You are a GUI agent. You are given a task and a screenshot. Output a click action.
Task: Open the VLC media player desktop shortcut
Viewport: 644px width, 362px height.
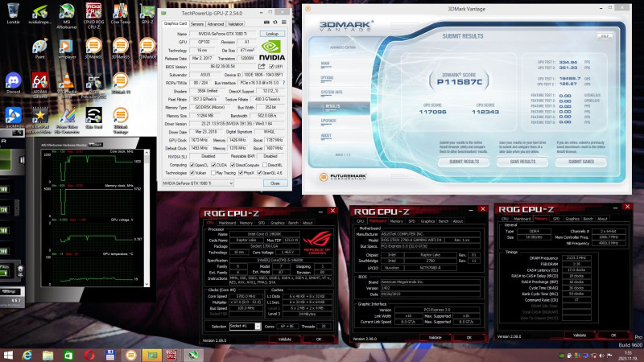67,85
